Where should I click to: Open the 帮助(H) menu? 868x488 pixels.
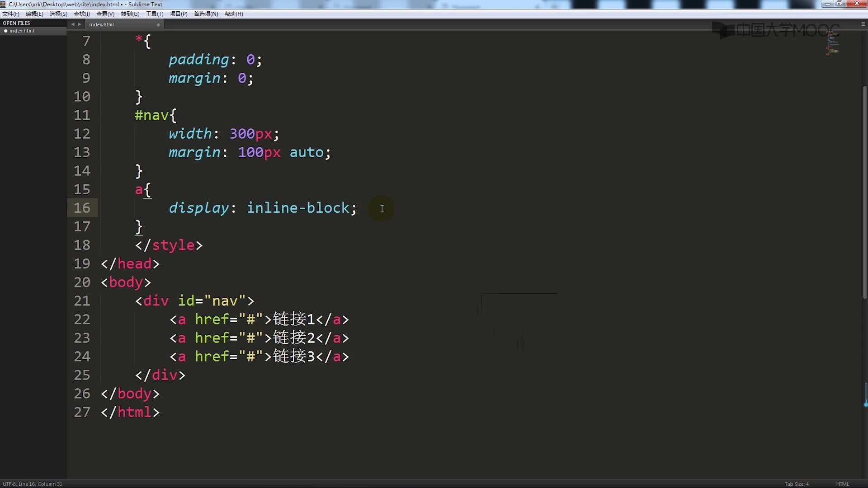tap(234, 14)
